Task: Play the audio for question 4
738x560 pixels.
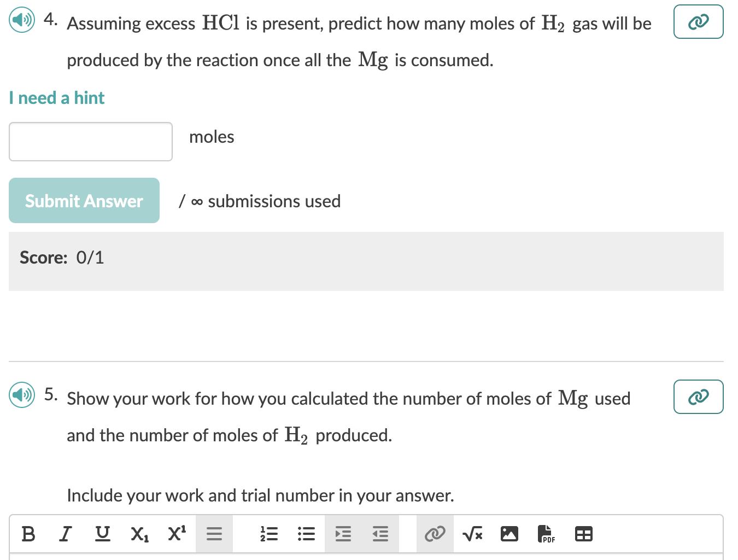Action: pyautogui.click(x=22, y=19)
